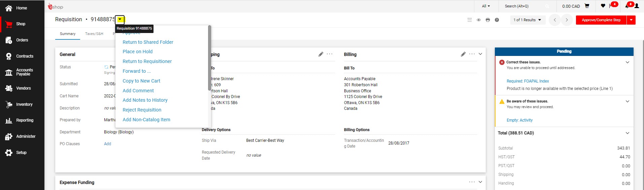Collapse the Correct these issues section
The image size is (644, 190).
pos(627,62)
